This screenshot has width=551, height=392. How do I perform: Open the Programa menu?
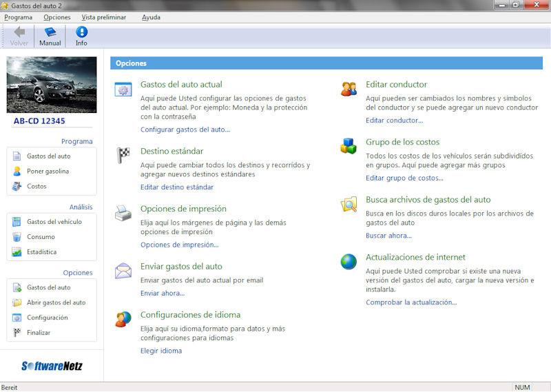pos(19,17)
